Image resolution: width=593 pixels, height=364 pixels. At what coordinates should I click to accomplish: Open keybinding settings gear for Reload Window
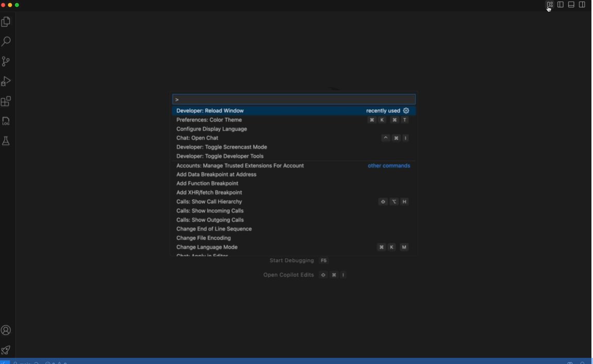click(x=405, y=110)
